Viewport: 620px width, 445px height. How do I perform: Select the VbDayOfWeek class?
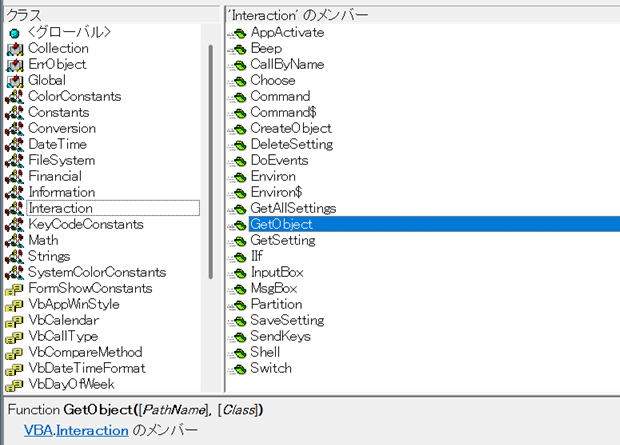point(72,384)
